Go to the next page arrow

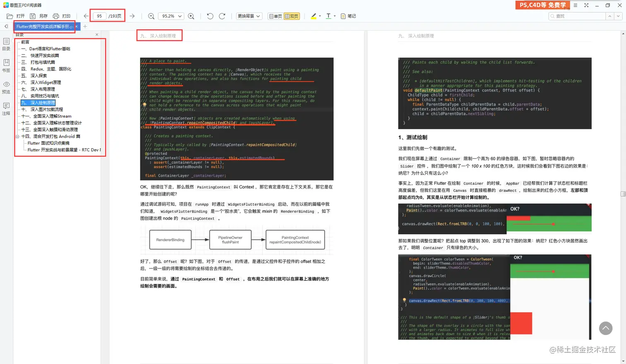click(132, 16)
